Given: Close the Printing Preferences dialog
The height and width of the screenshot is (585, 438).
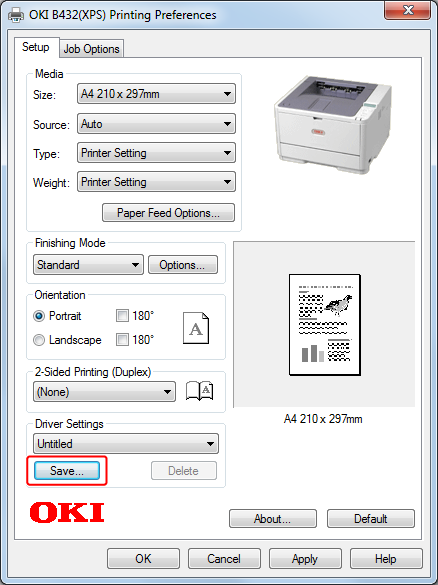Looking at the screenshot, I should tap(408, 10).
